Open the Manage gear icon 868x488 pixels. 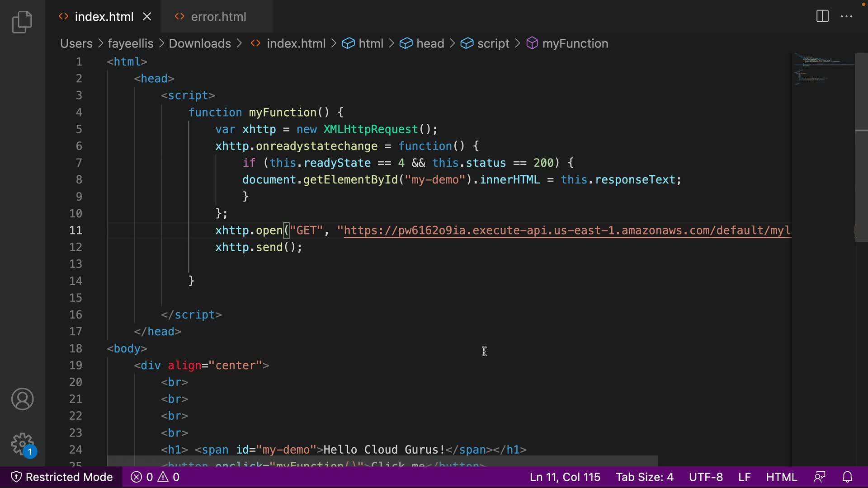tap(22, 444)
